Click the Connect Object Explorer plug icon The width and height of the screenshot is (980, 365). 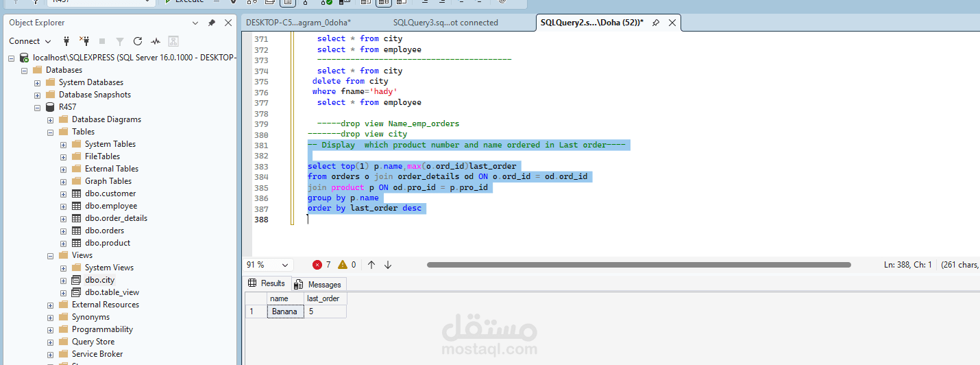66,41
